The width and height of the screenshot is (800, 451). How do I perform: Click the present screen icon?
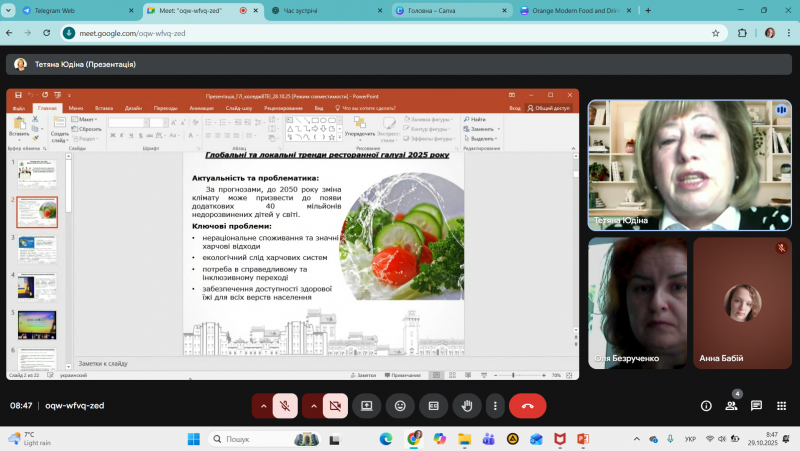[367, 406]
